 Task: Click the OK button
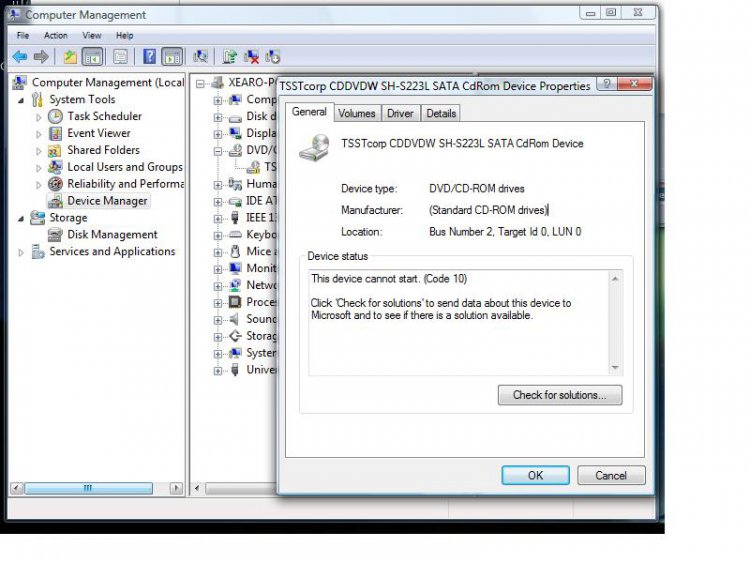(535, 475)
